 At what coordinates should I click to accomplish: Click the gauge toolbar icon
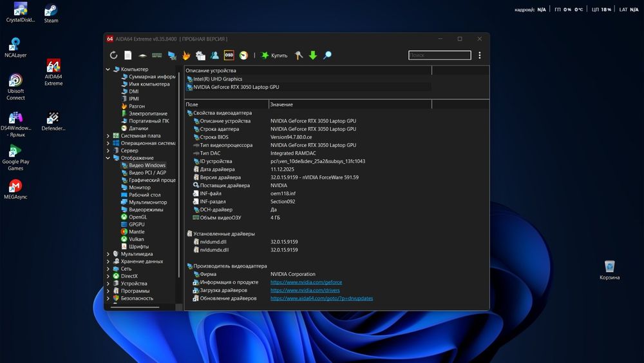point(243,55)
